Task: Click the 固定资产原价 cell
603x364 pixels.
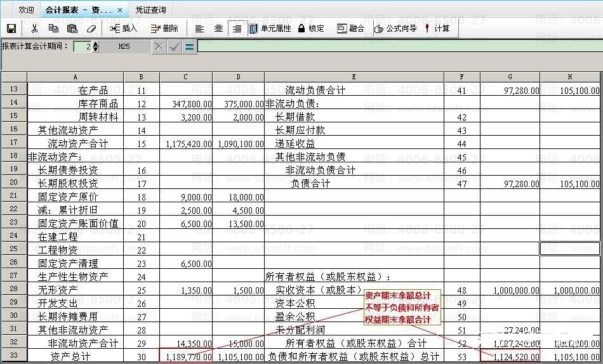Action: tap(76, 197)
